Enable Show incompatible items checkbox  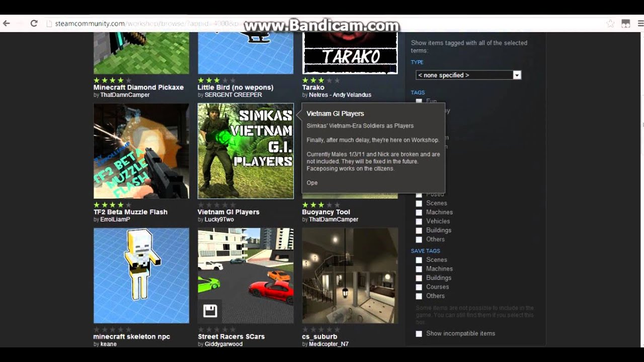pyautogui.click(x=419, y=334)
